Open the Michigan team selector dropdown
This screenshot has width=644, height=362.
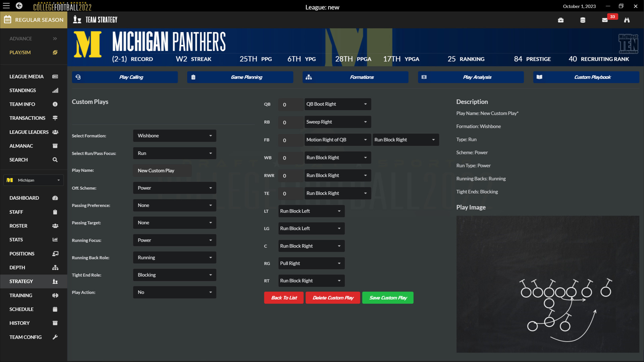(33, 180)
